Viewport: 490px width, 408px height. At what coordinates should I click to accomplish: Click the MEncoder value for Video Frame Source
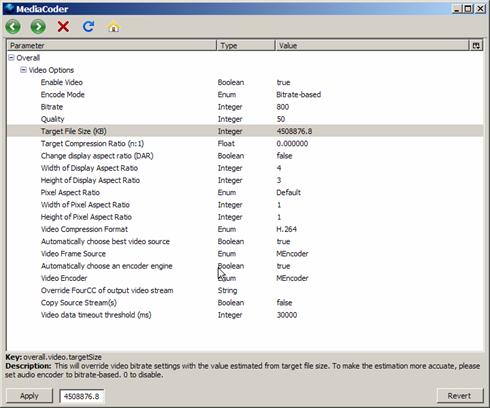pyautogui.click(x=292, y=254)
